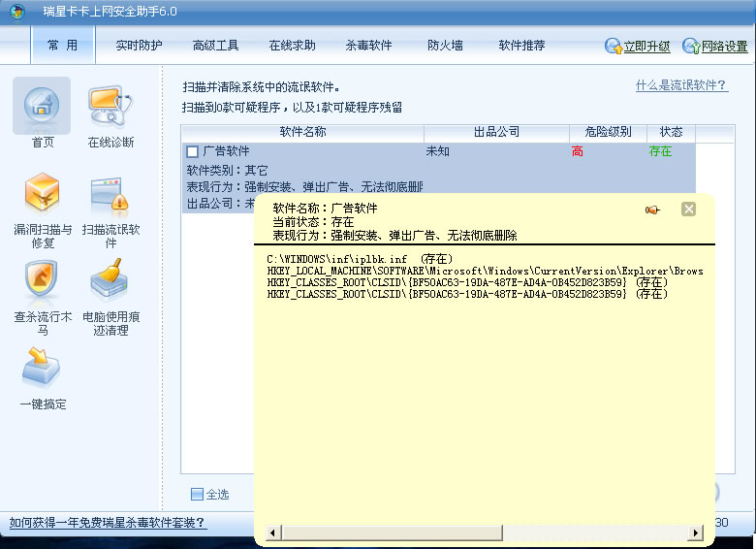Open the 查杀流行木马 shield icon
Image resolution: width=756 pixels, height=549 pixels.
(42, 279)
